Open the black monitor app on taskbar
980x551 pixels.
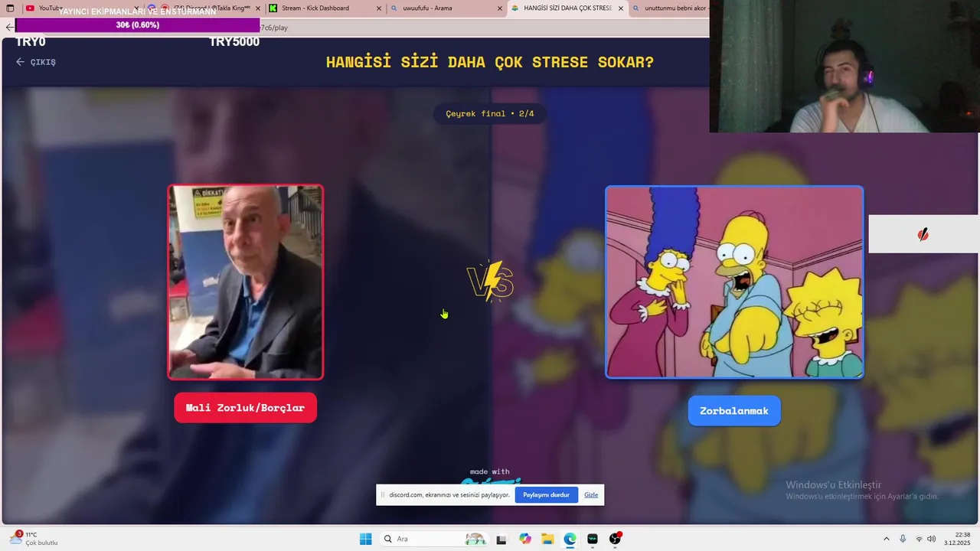click(593, 539)
